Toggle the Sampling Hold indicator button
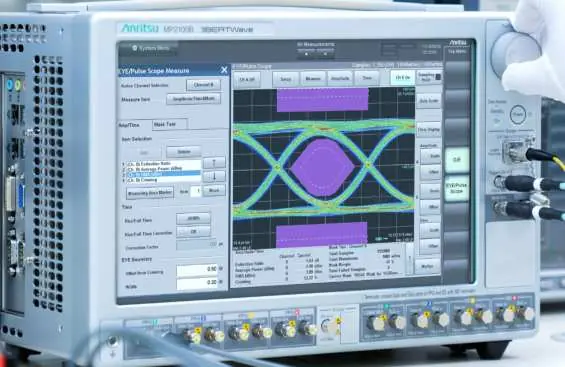 (x=429, y=77)
